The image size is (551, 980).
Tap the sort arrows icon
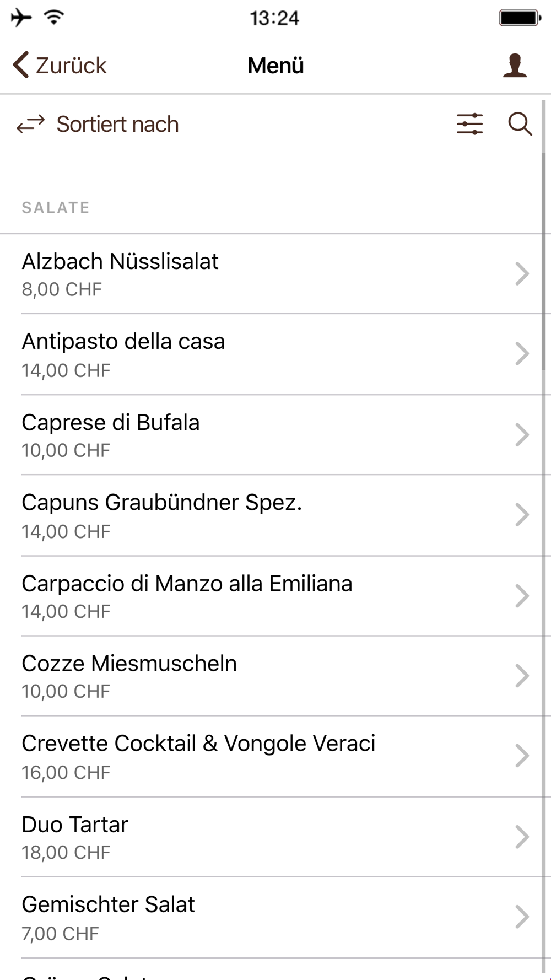pyautogui.click(x=30, y=125)
